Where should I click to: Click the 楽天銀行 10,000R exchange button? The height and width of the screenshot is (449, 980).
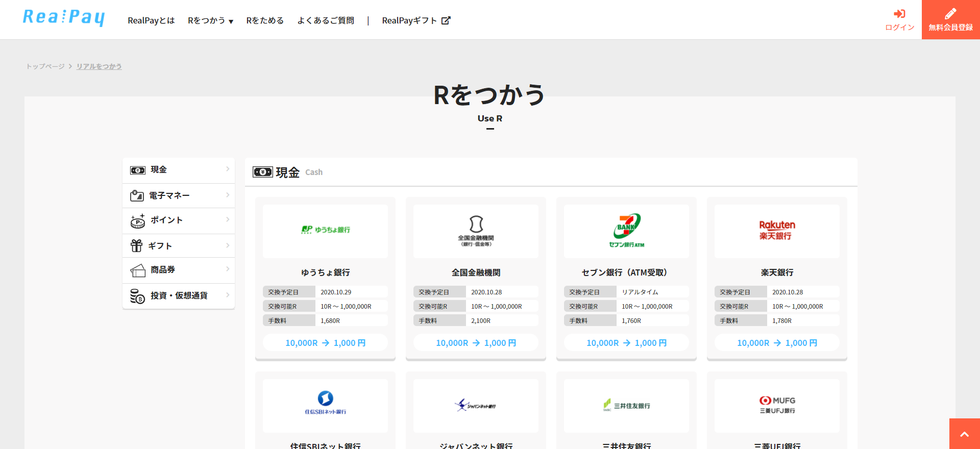(x=777, y=343)
